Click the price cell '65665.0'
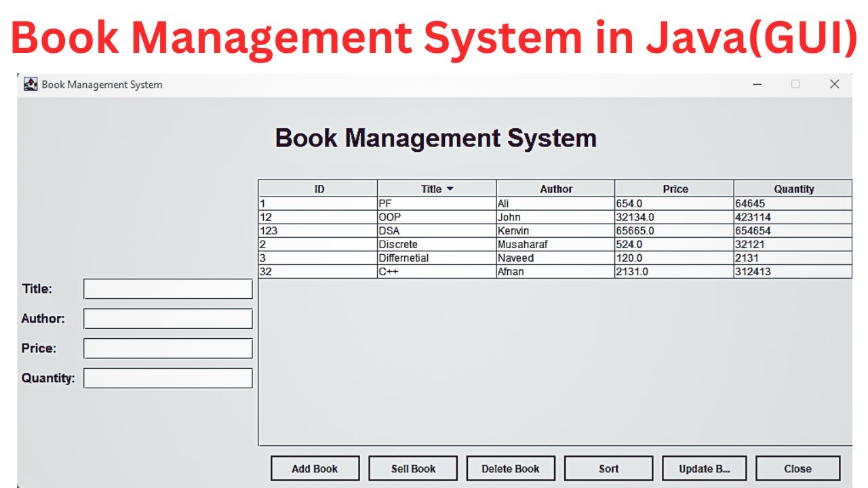The height and width of the screenshot is (488, 868). click(x=674, y=230)
